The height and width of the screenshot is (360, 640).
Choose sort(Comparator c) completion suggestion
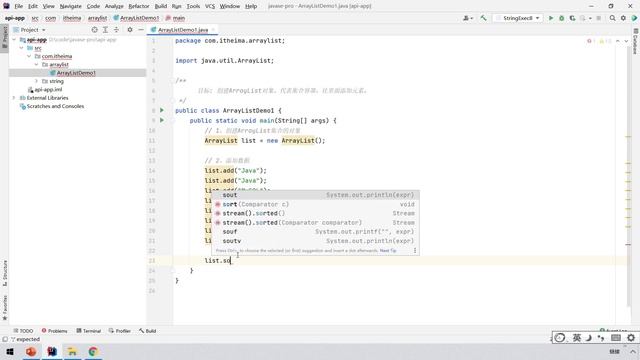click(x=315, y=204)
